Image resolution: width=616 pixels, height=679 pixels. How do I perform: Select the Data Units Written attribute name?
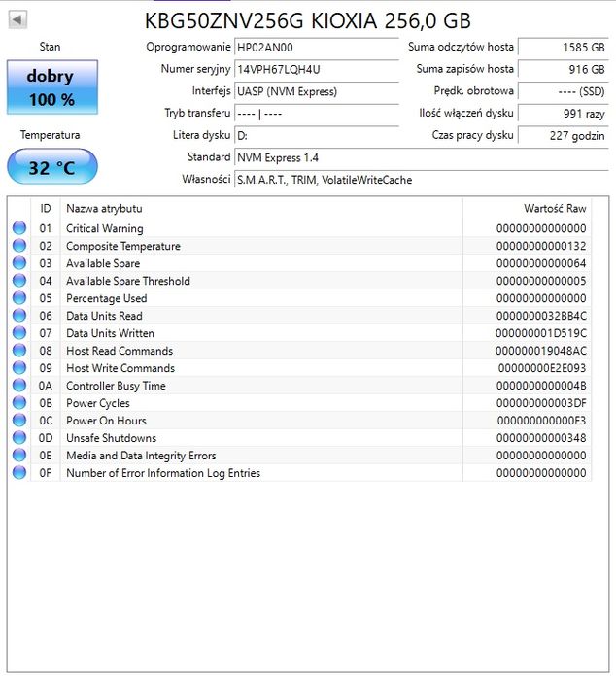pyautogui.click(x=110, y=333)
